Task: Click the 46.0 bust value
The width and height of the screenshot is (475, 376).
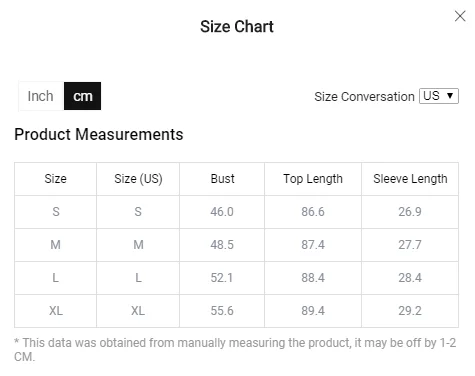Action: point(222,212)
